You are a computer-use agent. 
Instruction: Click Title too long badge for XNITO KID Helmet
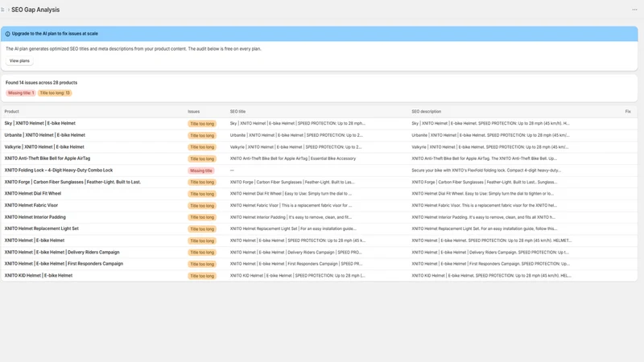[202, 276]
